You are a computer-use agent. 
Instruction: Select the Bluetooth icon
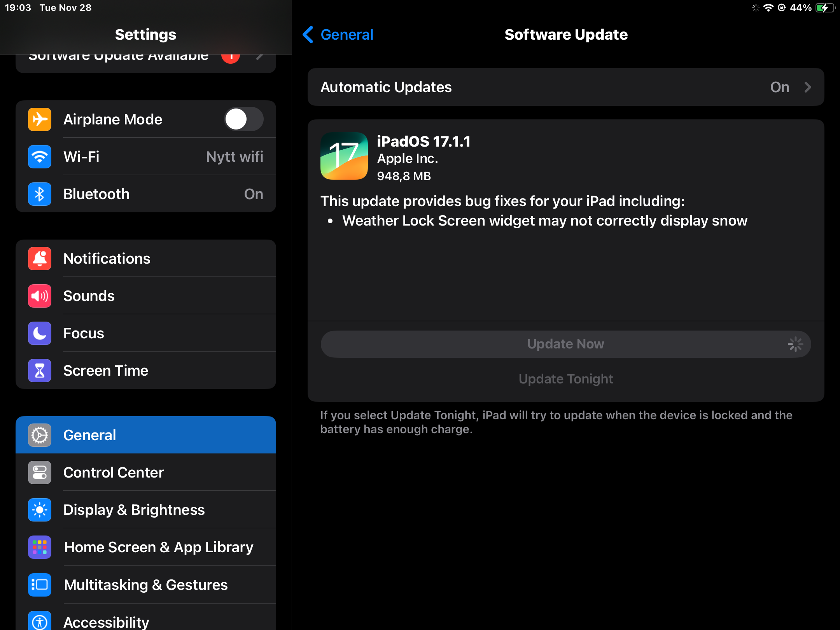click(39, 194)
